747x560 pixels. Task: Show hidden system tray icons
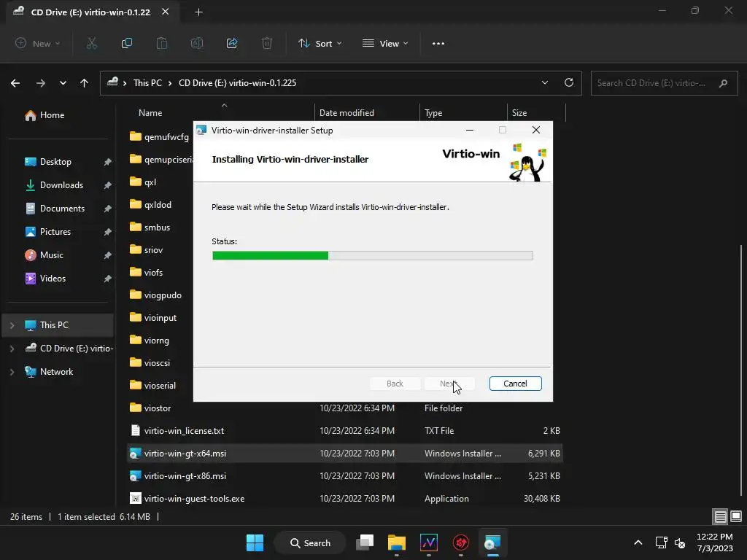point(638,542)
